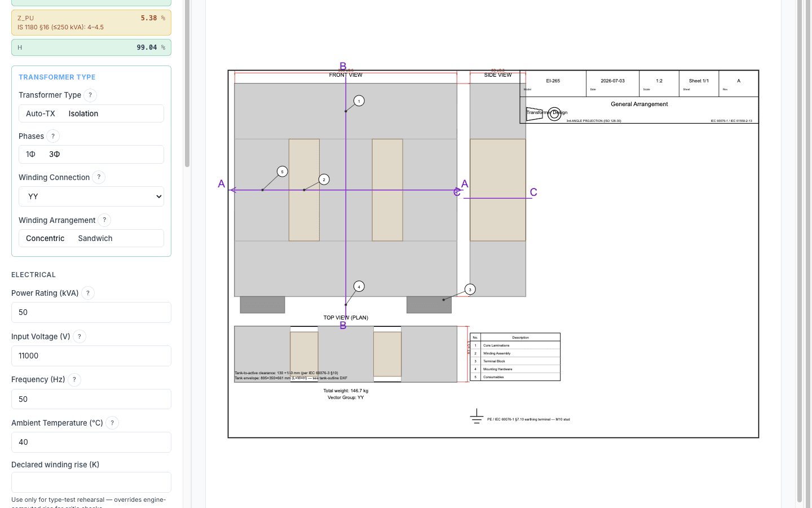The image size is (812, 508).
Task: Focus the empty Declared winding rise field
Action: pos(91,482)
